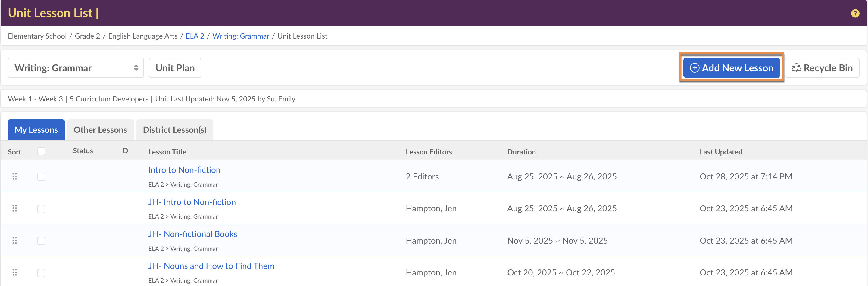Click drag handle for JH- Non-fictional Books row
Viewport: 868px width, 286px height.
[14, 240]
